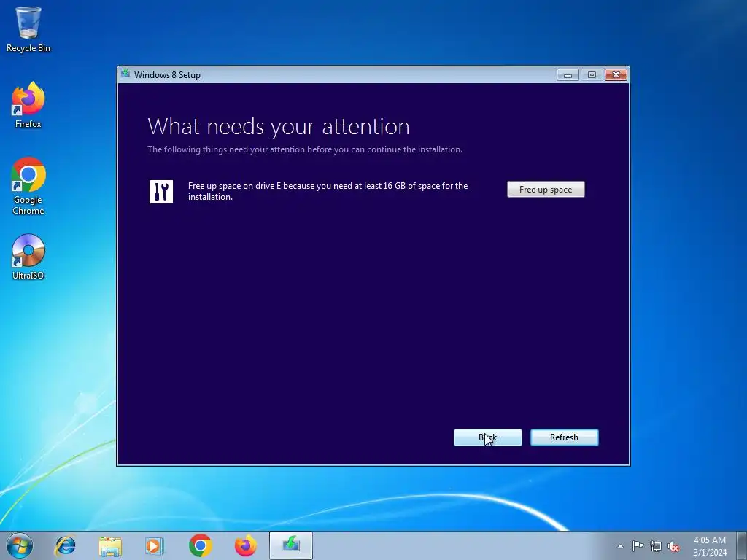
Task: Launch Firefox from the taskbar
Action: [x=245, y=545]
